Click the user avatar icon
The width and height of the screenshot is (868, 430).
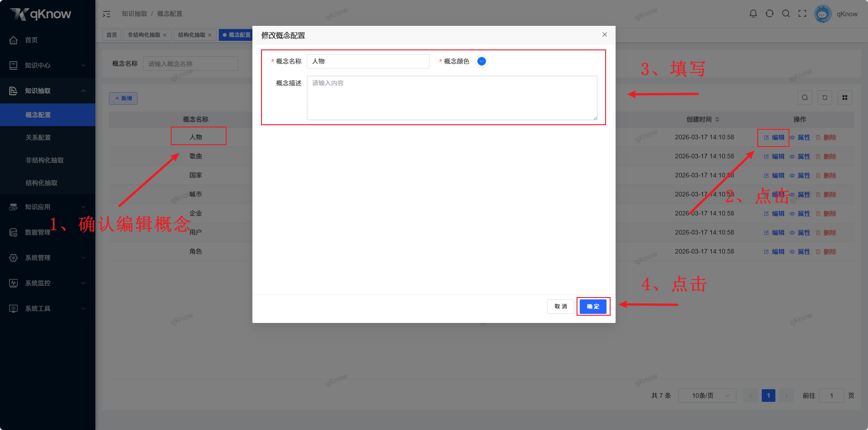pos(823,14)
